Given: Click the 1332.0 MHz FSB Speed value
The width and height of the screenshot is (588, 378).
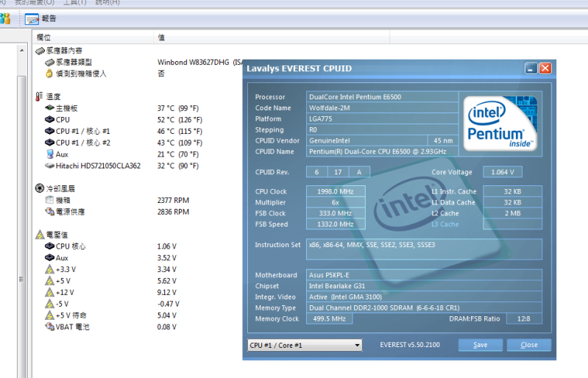Looking at the screenshot, I should (x=336, y=224).
